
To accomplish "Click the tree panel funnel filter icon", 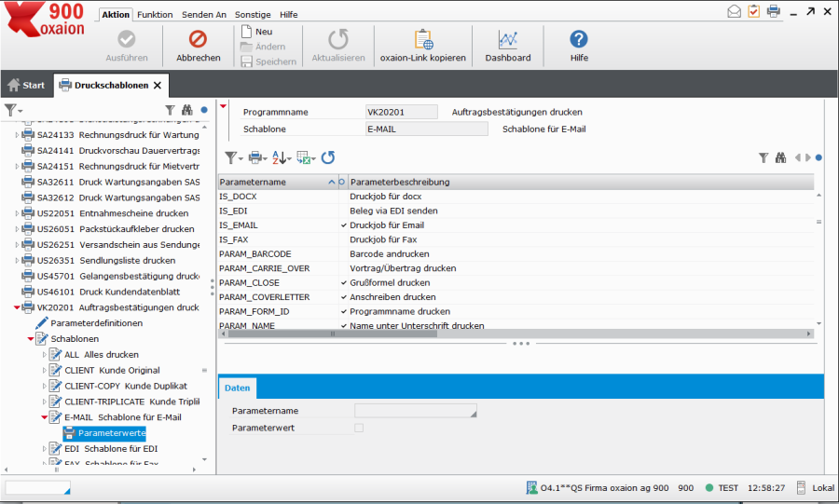I will (x=170, y=110).
